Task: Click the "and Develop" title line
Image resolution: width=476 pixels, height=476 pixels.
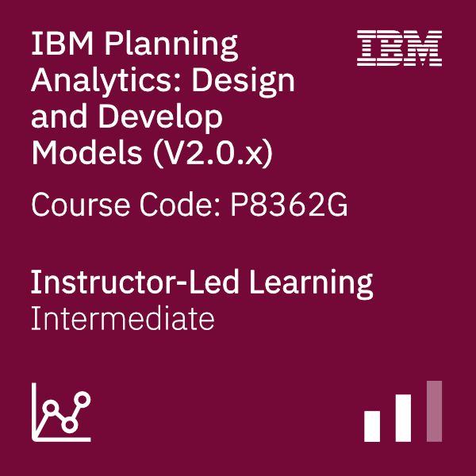Action: 127,117
